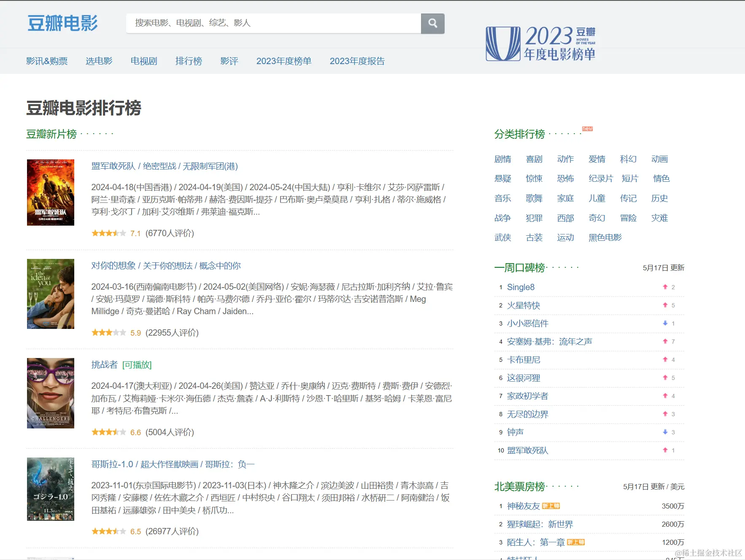
Task: Select the 家庭 category
Action: 565,198
